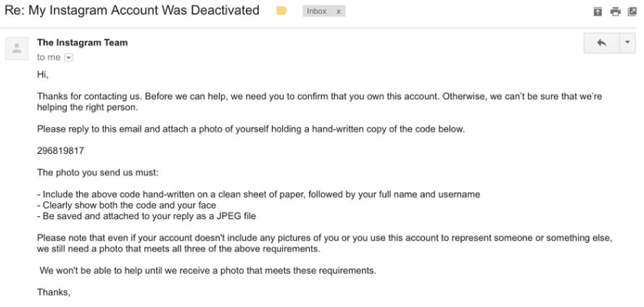Toggle the yellow importance marker
The image size is (644, 307).
click(x=281, y=11)
